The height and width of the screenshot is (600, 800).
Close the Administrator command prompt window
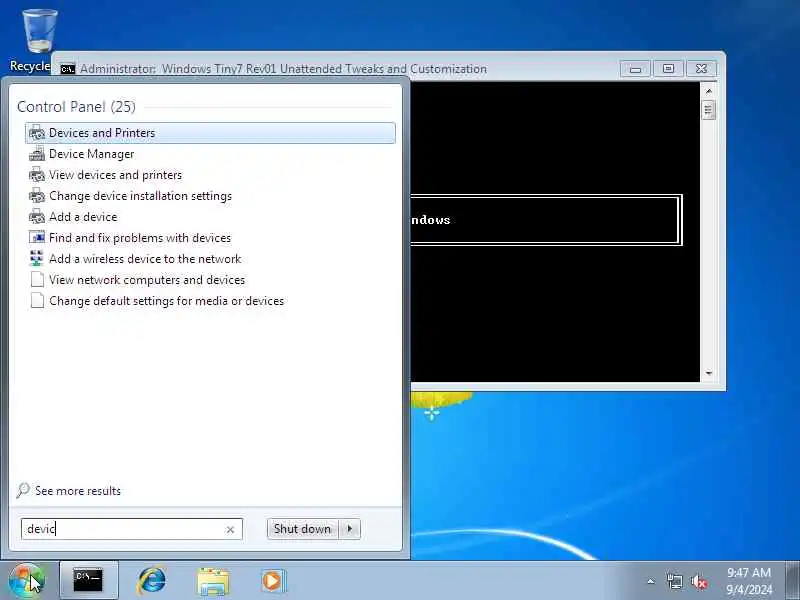pos(702,69)
